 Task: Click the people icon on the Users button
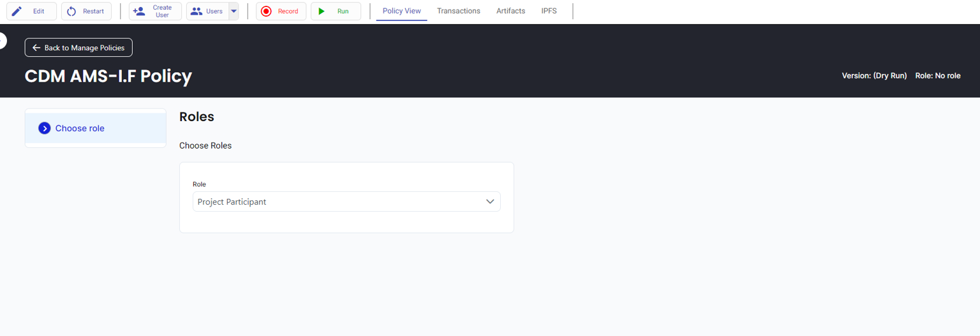(x=197, y=11)
